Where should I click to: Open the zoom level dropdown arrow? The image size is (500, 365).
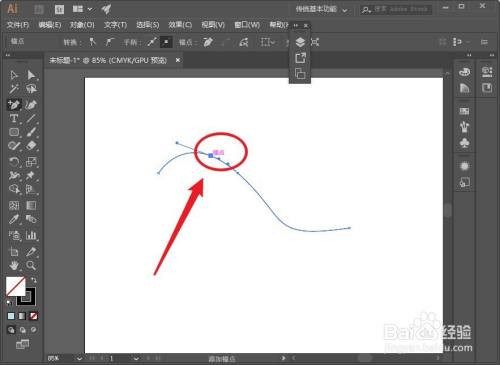79,359
